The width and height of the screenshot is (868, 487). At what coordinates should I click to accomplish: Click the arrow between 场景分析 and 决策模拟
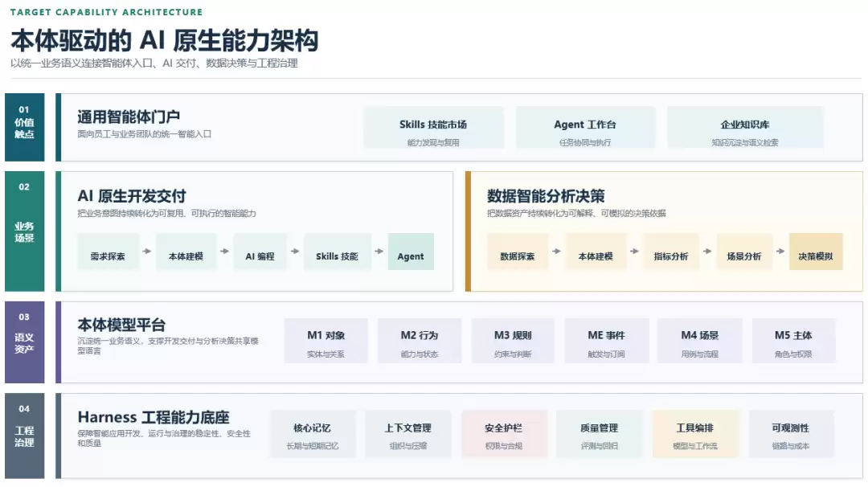[780, 252]
